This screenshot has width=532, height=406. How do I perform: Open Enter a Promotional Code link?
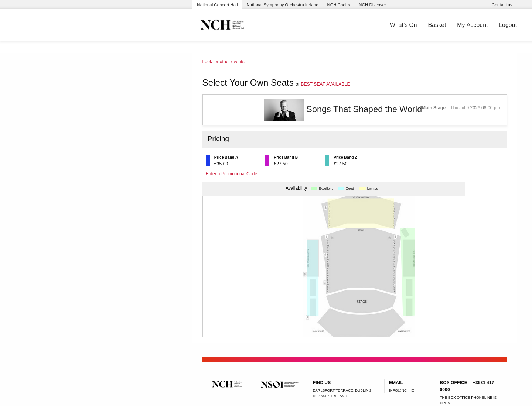tap(231, 174)
